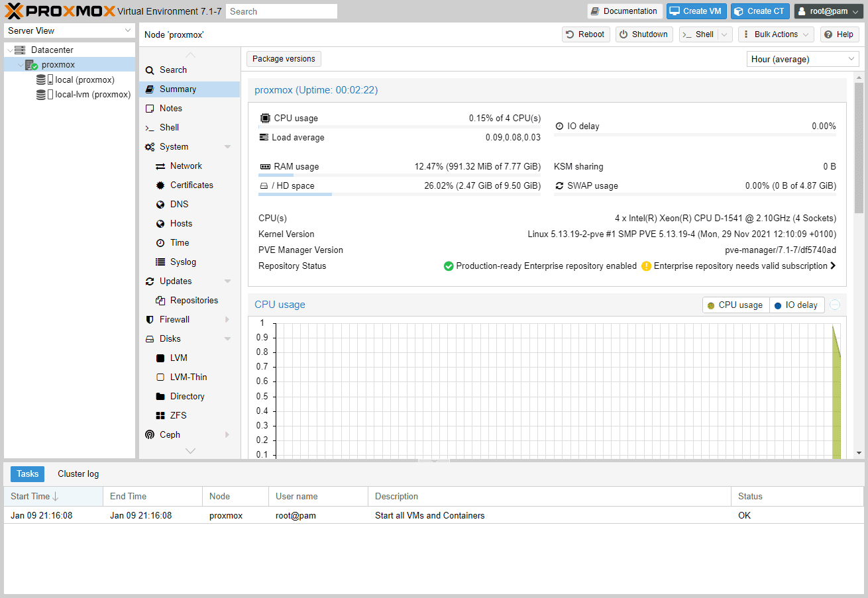Click the sticky note icon next to Notes
This screenshot has width=868, height=598.
tap(150, 109)
